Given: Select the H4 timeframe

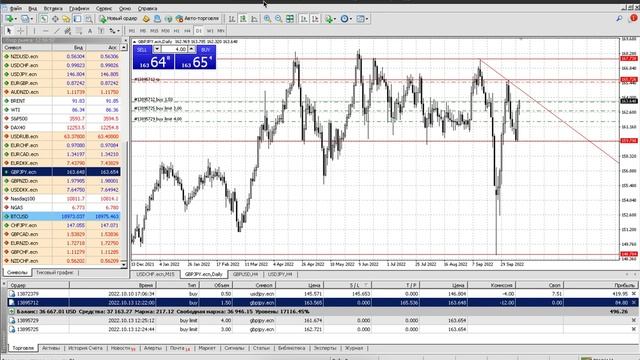Looking at the screenshot, I should pyautogui.click(x=187, y=31).
